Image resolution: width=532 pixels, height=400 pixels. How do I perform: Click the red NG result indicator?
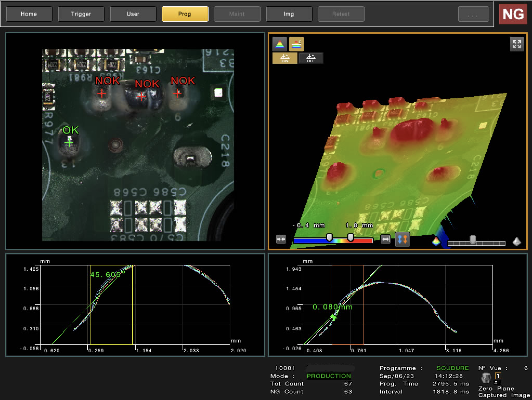click(513, 14)
